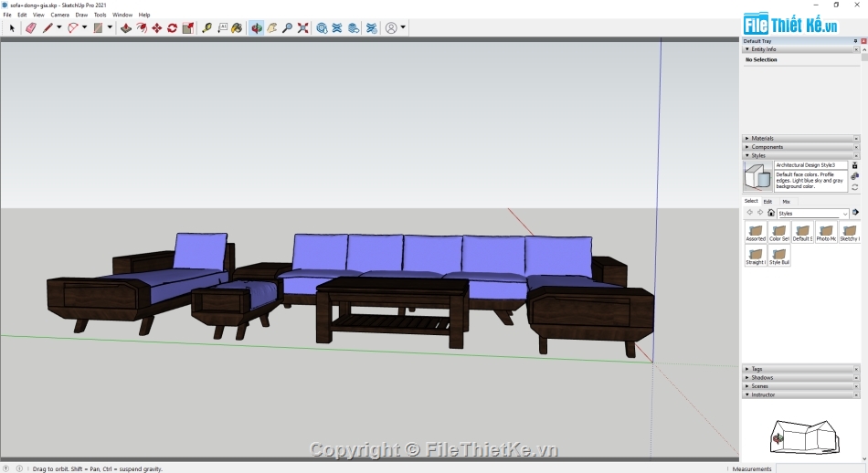Open Assorted Styles folder
This screenshot has height=473, width=868.
(756, 232)
